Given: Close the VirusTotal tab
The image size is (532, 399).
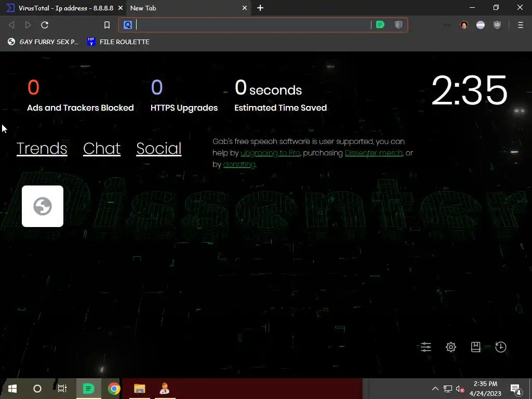Looking at the screenshot, I should (x=121, y=8).
